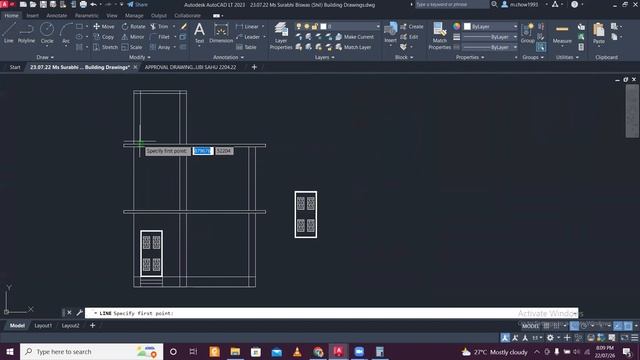Click the Save icon in quick access toolbar
This screenshot has width=640, height=360.
43,4
